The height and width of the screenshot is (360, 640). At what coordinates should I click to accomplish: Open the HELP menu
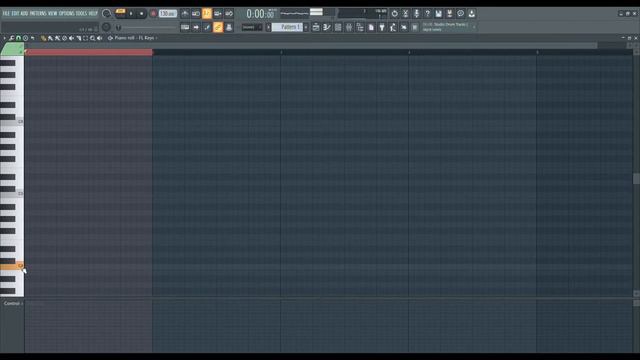click(93, 13)
